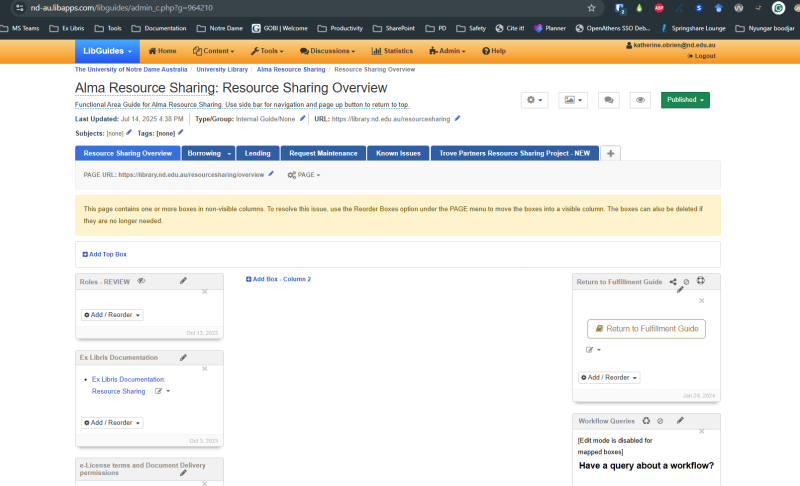
Task: Switch to the Lending tab
Action: [257, 154]
